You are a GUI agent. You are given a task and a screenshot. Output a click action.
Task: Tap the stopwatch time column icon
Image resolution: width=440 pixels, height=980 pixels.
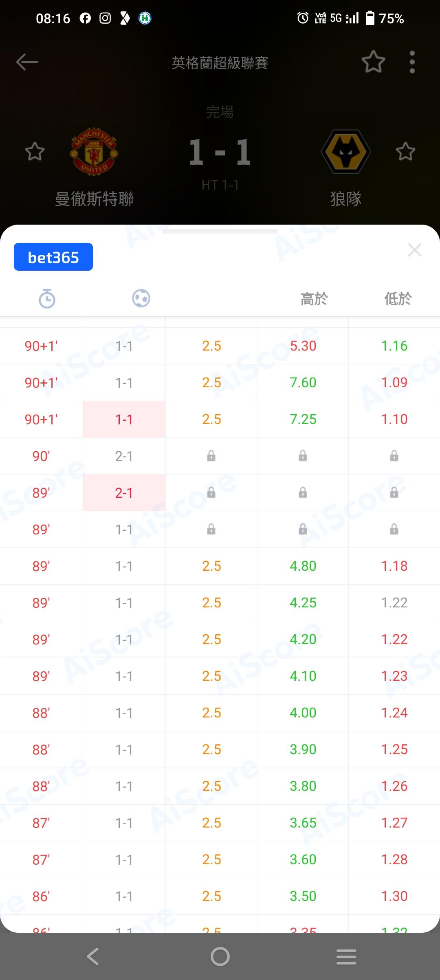[47, 298]
